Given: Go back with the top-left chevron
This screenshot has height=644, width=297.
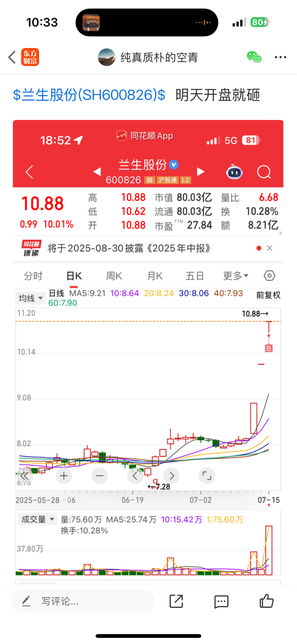Looking at the screenshot, I should tap(12, 57).
